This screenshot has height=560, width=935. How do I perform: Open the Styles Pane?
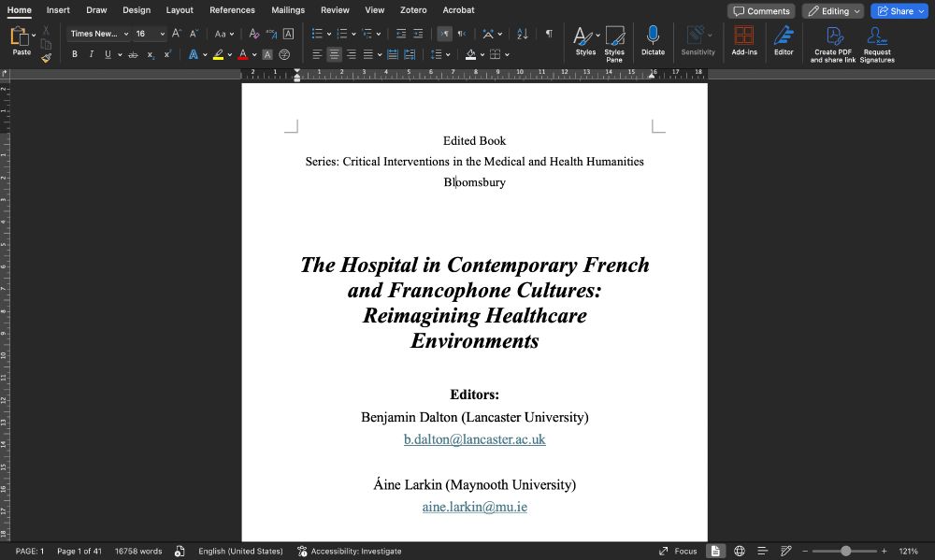click(x=614, y=44)
